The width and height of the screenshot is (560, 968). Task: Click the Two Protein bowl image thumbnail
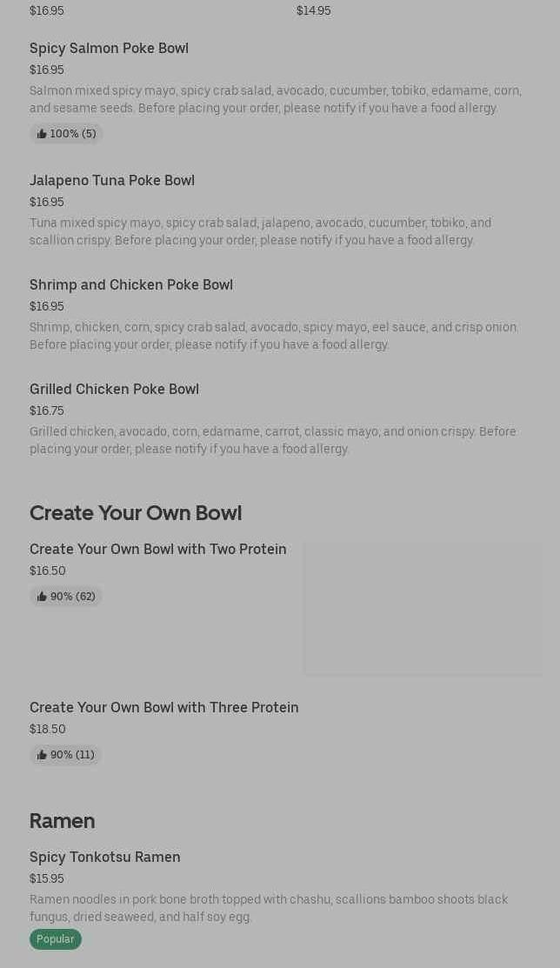point(423,609)
